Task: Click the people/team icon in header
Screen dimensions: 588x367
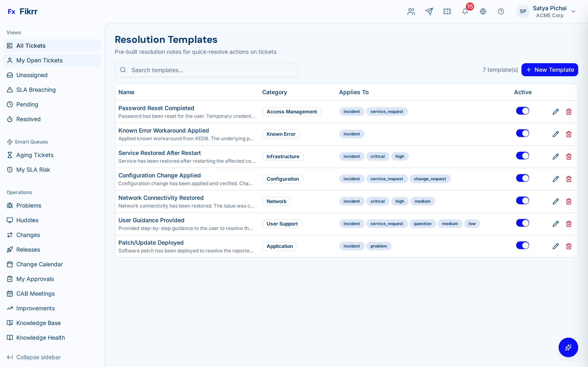Action: tap(411, 11)
